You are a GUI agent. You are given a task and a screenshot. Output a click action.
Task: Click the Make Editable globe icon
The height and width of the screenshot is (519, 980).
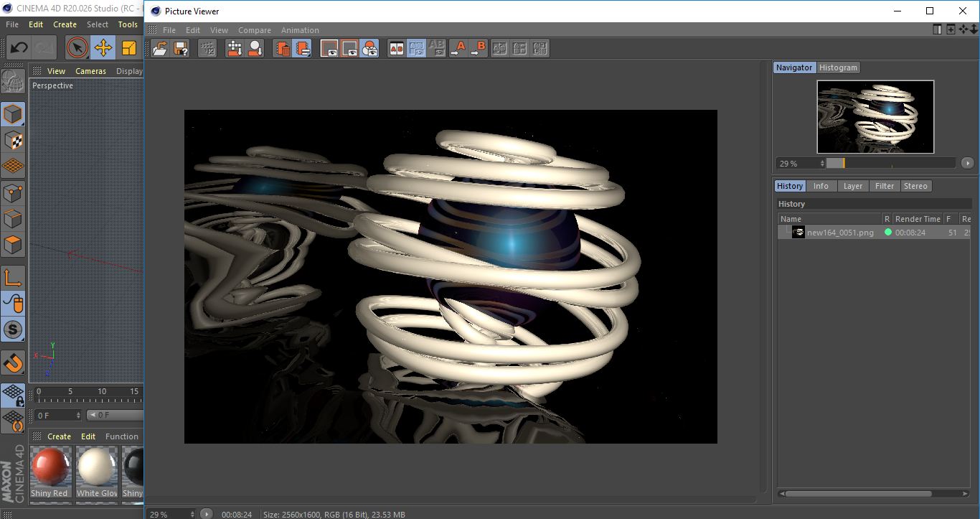tap(13, 80)
